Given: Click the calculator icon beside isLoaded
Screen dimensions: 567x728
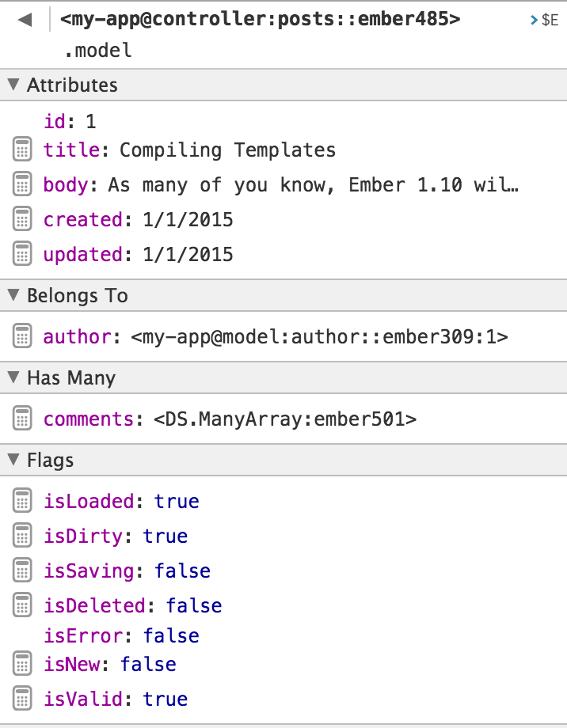Looking at the screenshot, I should (x=22, y=501).
